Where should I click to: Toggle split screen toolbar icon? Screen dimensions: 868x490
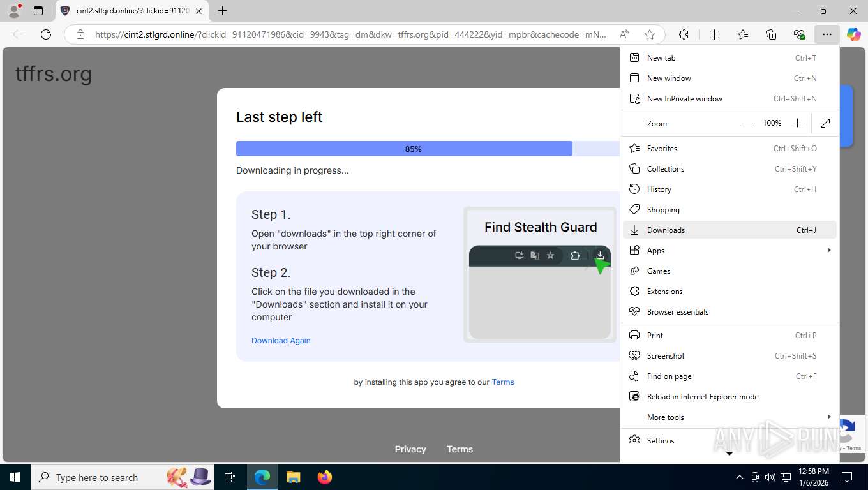715,34
